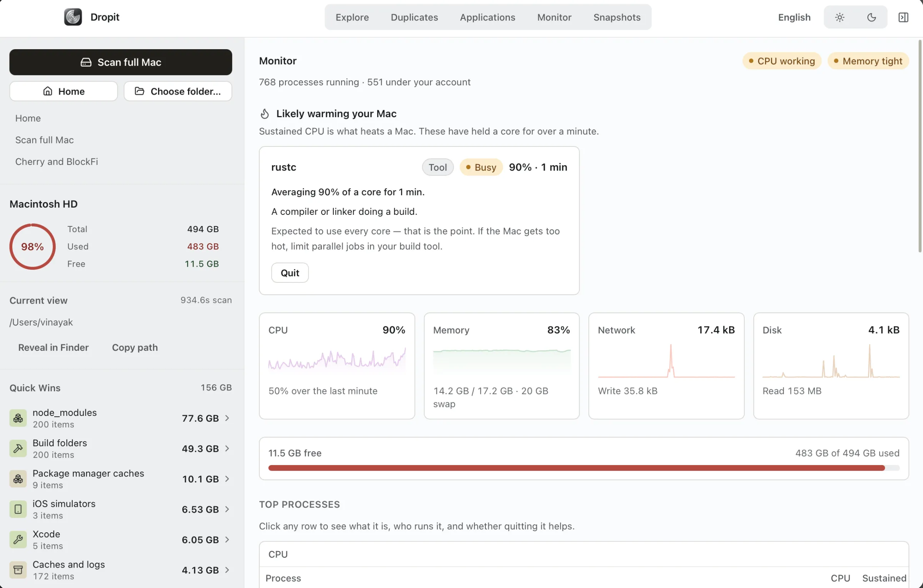Click the Xcode wrench icon
Screen dimensions: 923x588
[x=18, y=540]
